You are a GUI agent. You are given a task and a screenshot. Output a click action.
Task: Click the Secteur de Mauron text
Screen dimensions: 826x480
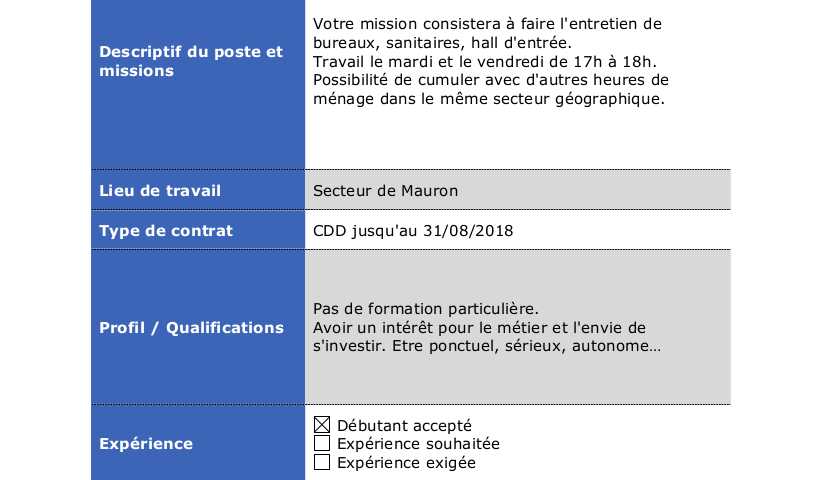[x=386, y=191]
